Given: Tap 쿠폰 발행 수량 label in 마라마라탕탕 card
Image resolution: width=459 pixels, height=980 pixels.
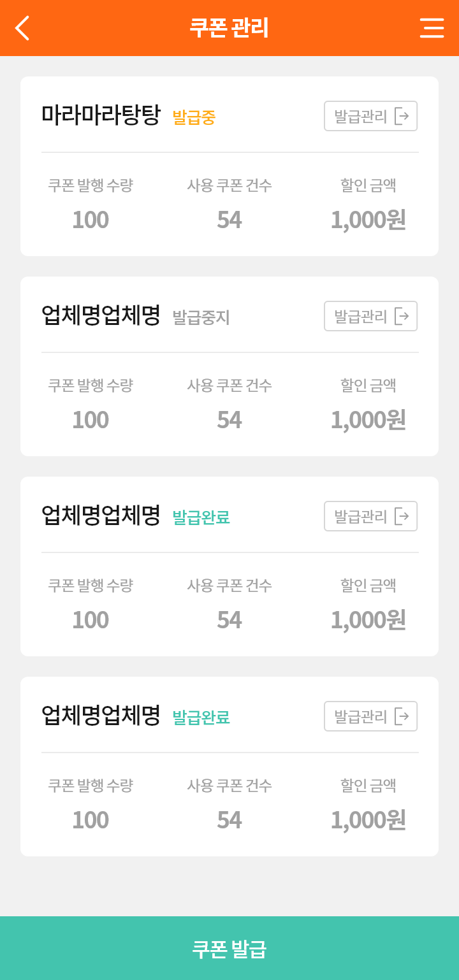Looking at the screenshot, I should pyautogui.click(x=91, y=185).
